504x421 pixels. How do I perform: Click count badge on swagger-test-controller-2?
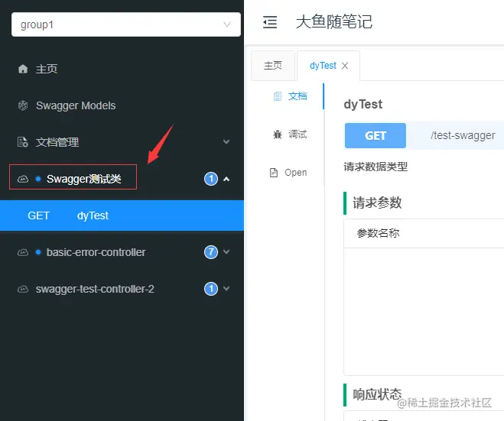(x=211, y=289)
